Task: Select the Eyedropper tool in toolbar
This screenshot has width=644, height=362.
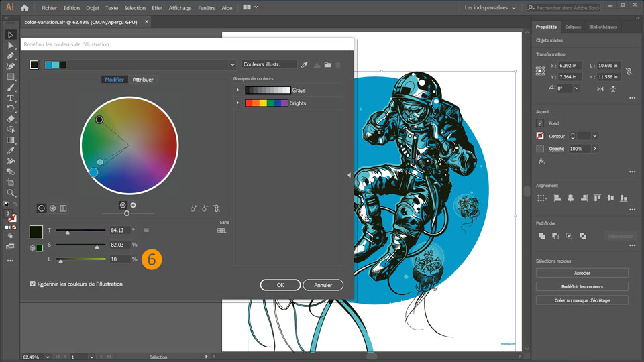Action: [x=11, y=151]
